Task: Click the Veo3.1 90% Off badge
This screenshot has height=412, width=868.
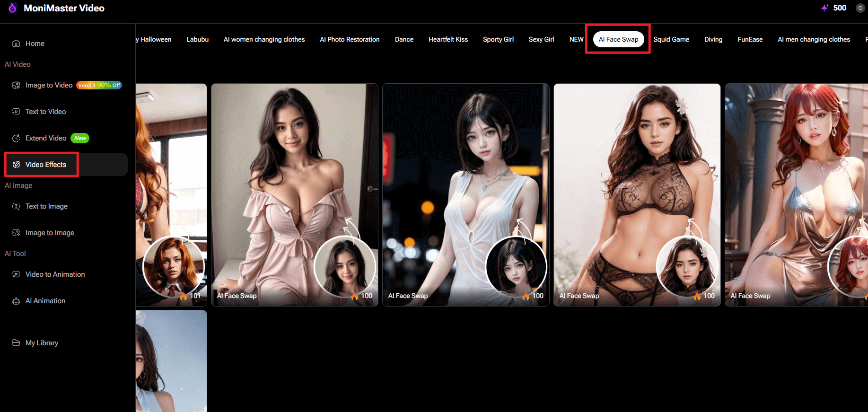Action: coord(99,85)
